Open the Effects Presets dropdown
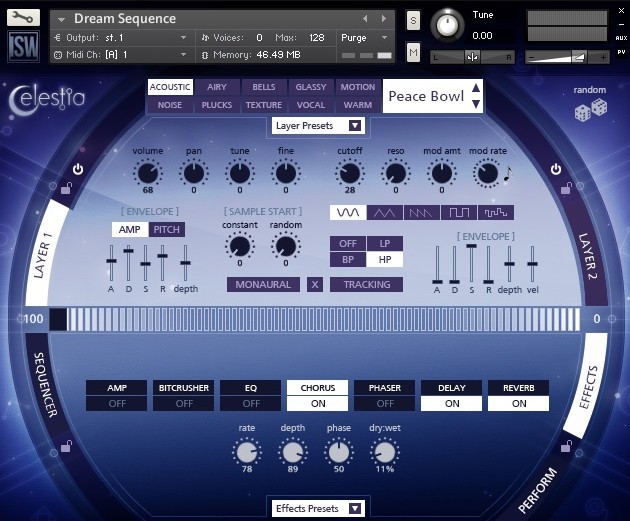Viewport: 630px width, 521px height. tap(318, 509)
